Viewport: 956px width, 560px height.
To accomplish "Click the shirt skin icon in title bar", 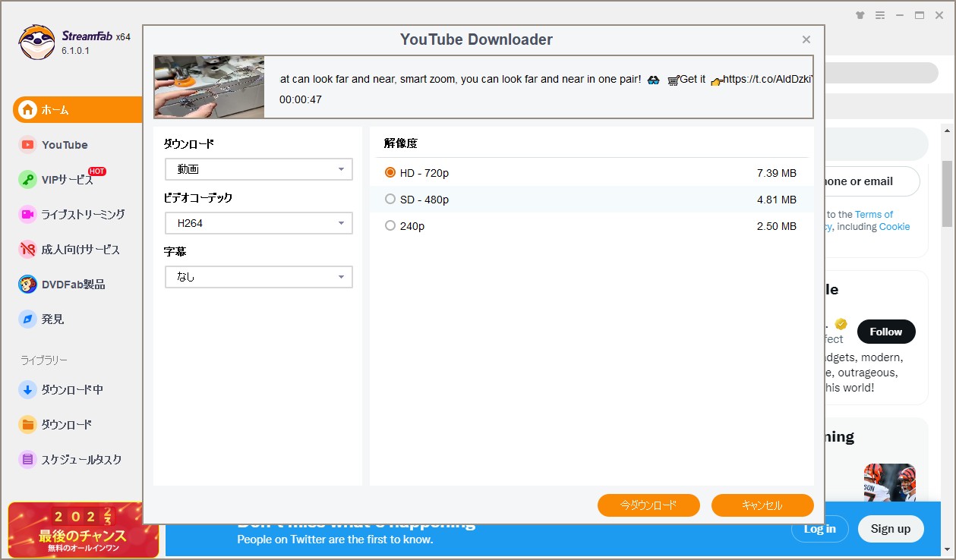I will pos(860,15).
